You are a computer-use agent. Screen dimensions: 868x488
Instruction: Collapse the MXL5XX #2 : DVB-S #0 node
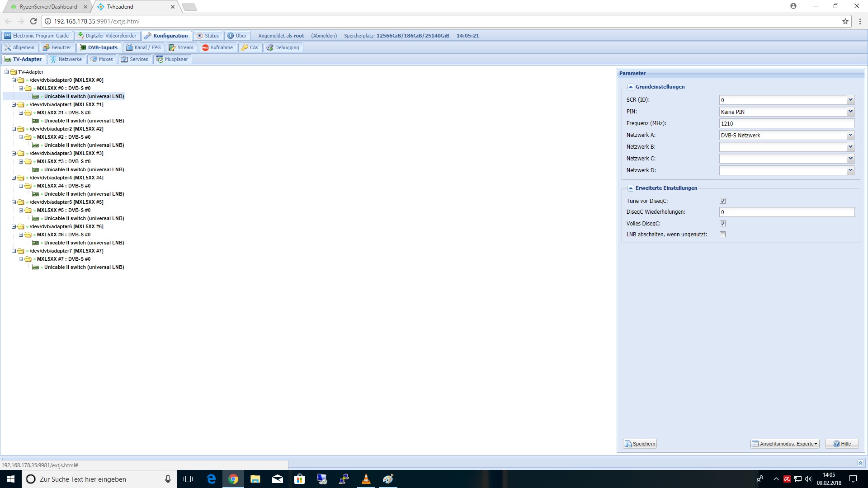pyautogui.click(x=21, y=137)
